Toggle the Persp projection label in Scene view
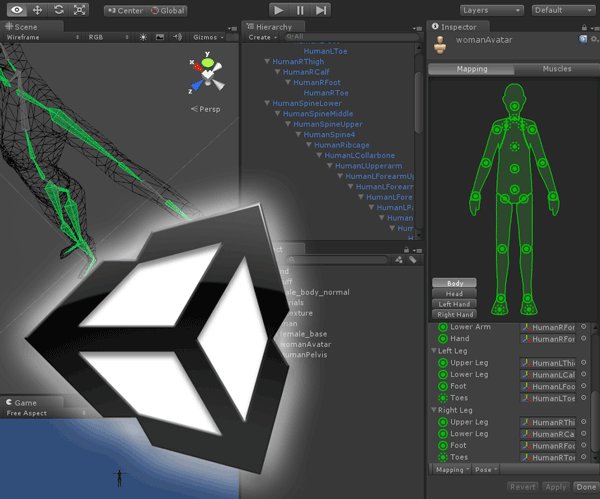This screenshot has height=499, width=600. pos(206,109)
